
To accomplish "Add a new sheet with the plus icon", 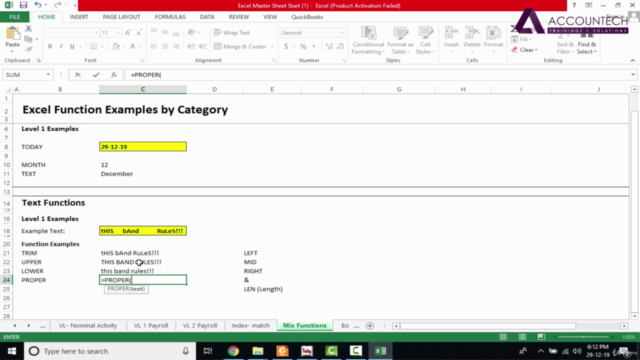I will pos(370,326).
